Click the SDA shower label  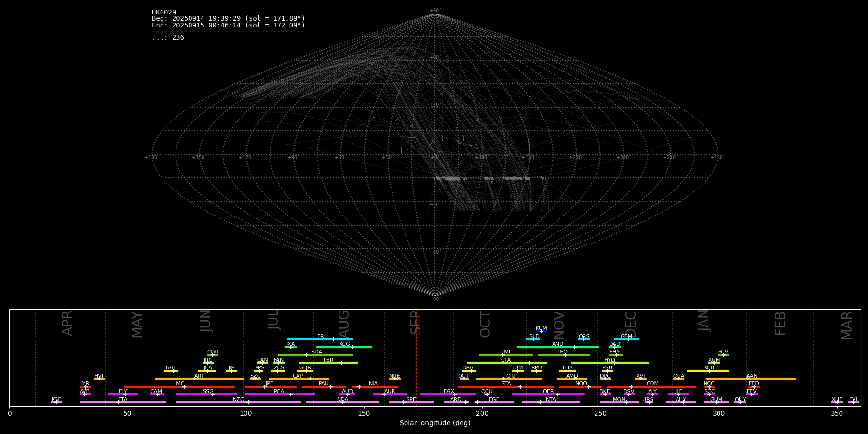click(317, 352)
